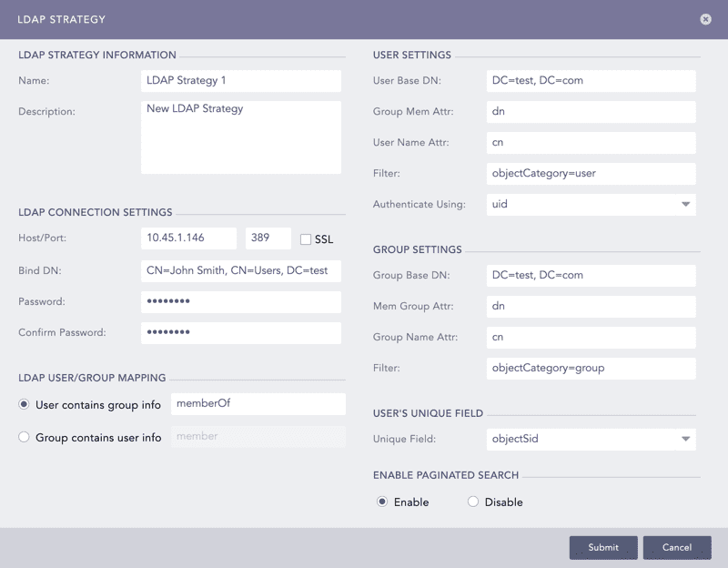This screenshot has width=728, height=568.
Task: Edit the Description text area
Action: [x=241, y=137]
